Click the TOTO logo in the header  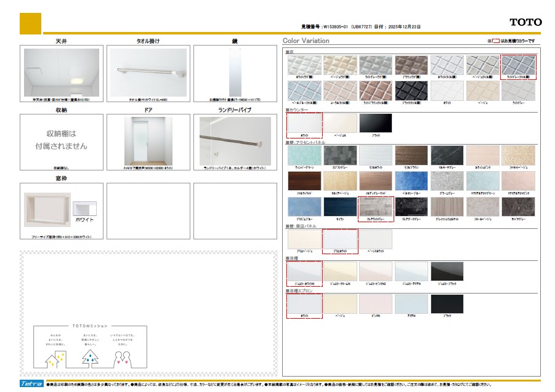(525, 22)
